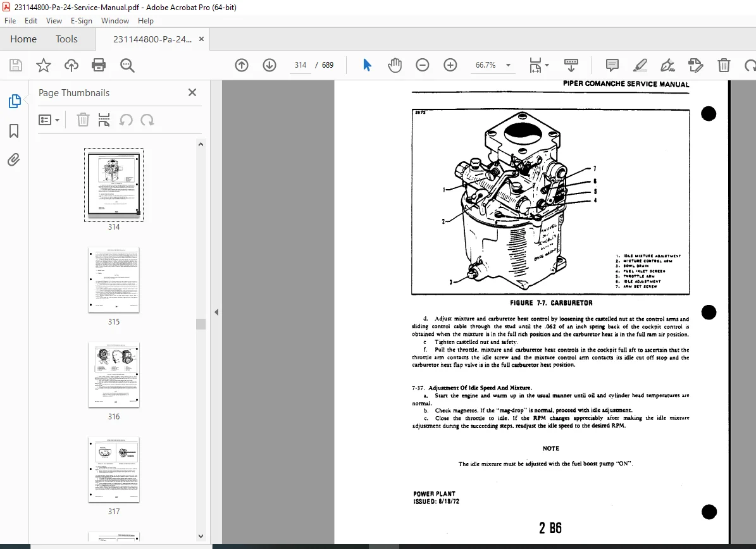
Task: Click the '7-37. Adjustment Of Idle Speed And Mixture' heading
Action: tap(472, 388)
